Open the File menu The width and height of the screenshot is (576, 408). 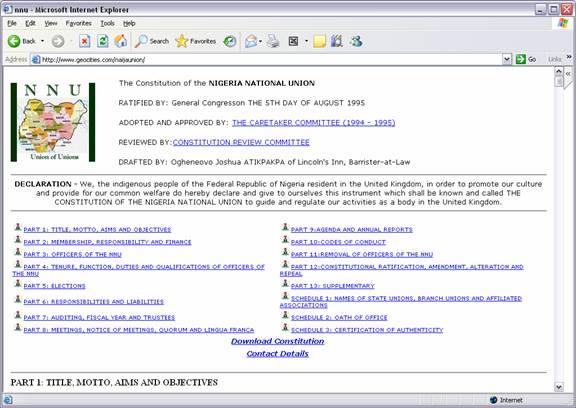[12, 23]
